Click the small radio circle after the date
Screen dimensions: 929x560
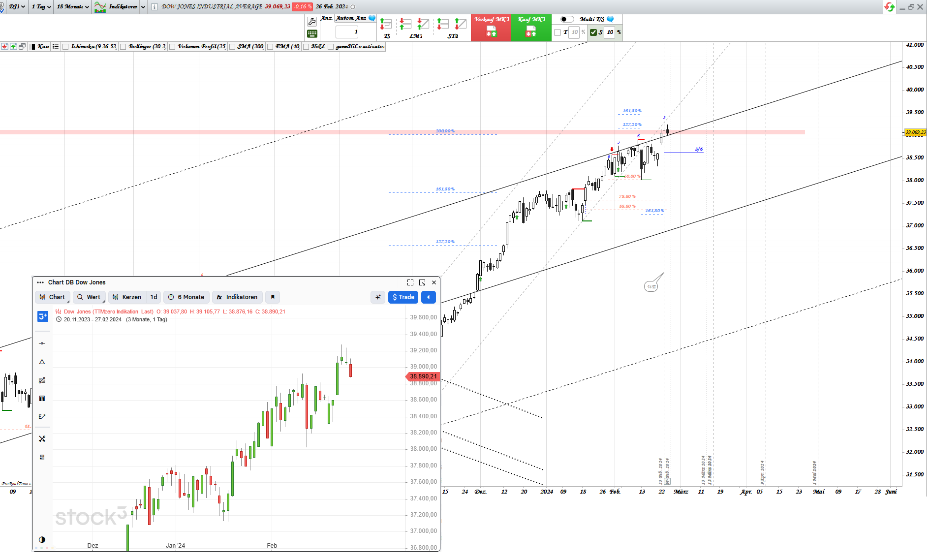click(x=353, y=7)
